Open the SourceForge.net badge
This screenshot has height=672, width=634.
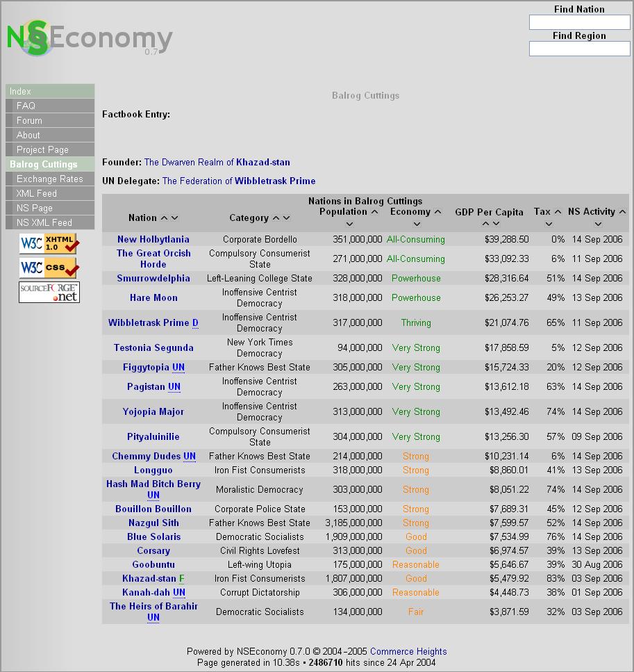[49, 292]
